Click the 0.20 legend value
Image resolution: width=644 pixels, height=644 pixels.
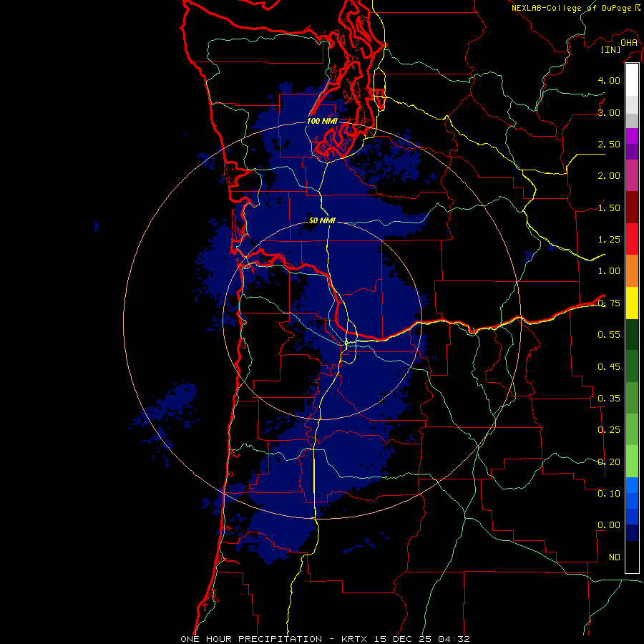click(609, 462)
